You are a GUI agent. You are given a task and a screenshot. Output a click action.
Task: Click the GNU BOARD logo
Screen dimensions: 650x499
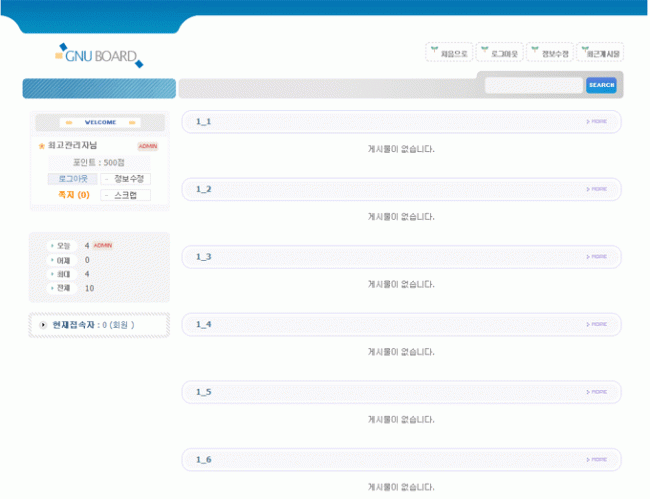[x=99, y=56]
